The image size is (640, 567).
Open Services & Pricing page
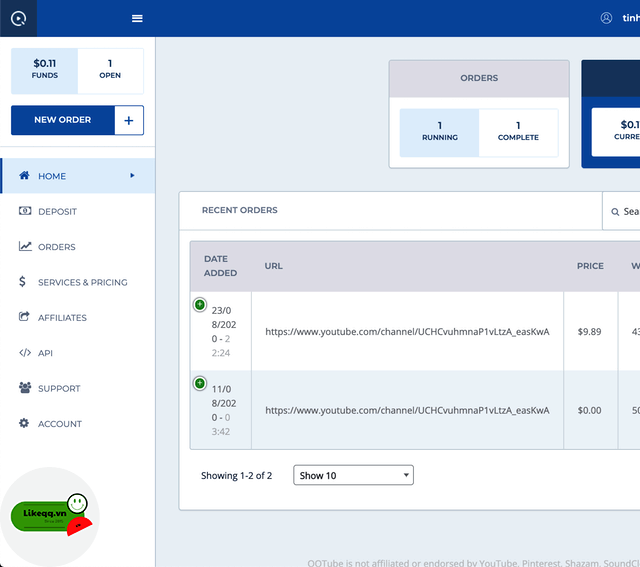[78, 282]
